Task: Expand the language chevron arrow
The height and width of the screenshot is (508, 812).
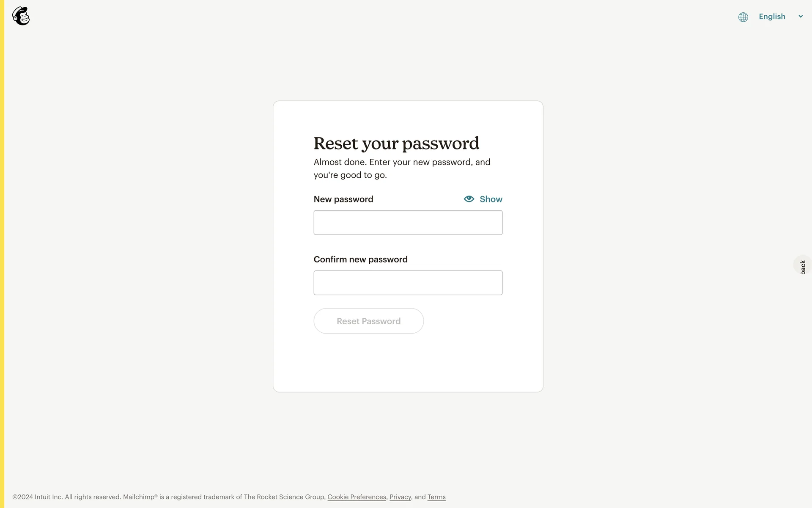Action: [x=801, y=17]
